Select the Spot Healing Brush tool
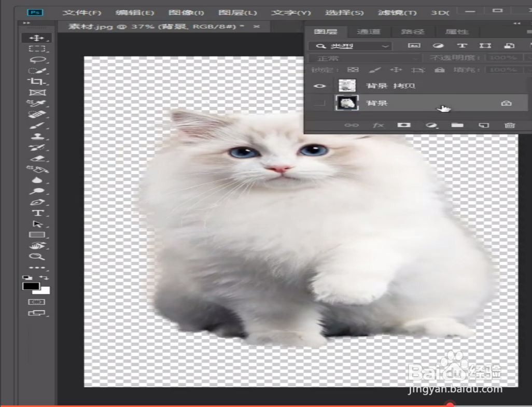Screen dimensions: 532x407 [x=37, y=115]
